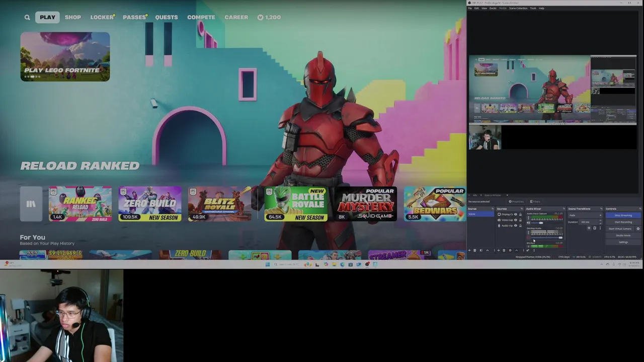Mute Audio Input Capture speaker icon
This screenshot has width=644, height=362.
[528, 223]
